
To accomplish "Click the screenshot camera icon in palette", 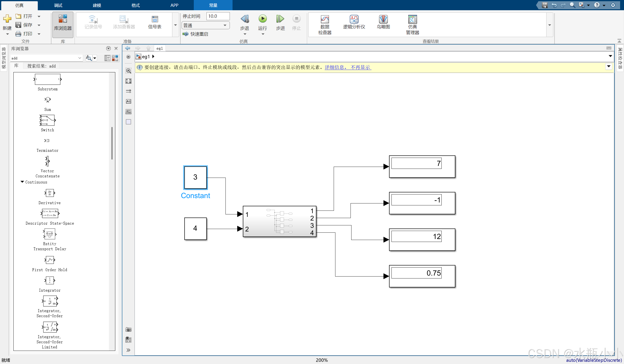I will pos(128,329).
